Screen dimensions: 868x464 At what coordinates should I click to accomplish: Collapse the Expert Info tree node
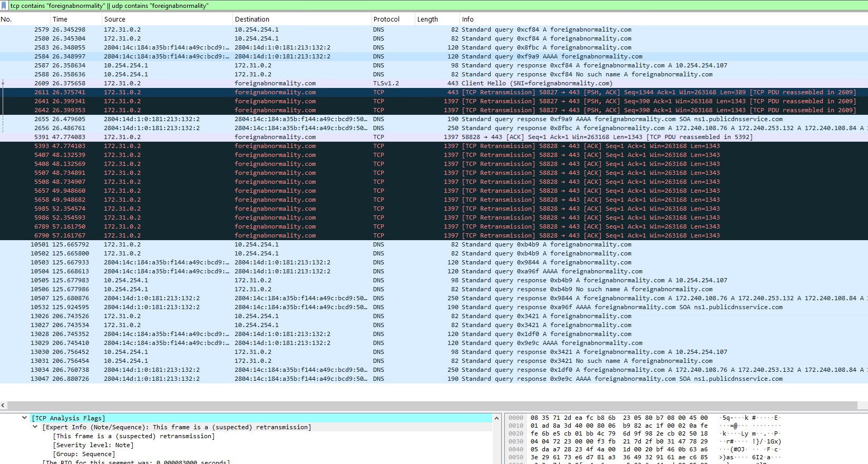(35, 427)
